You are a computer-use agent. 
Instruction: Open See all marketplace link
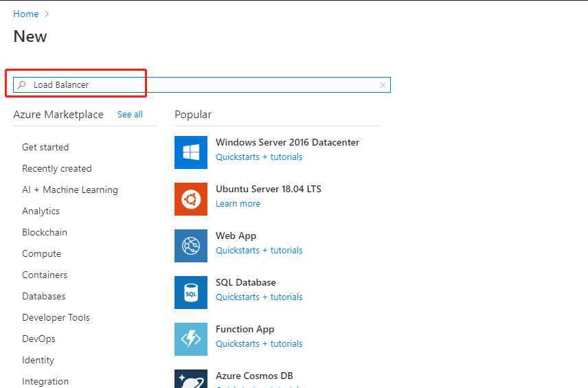(x=130, y=114)
